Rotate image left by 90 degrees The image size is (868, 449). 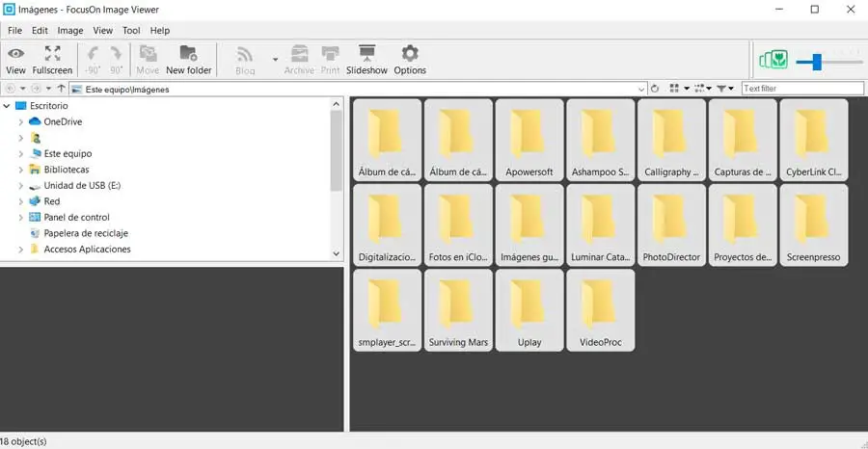click(x=93, y=60)
